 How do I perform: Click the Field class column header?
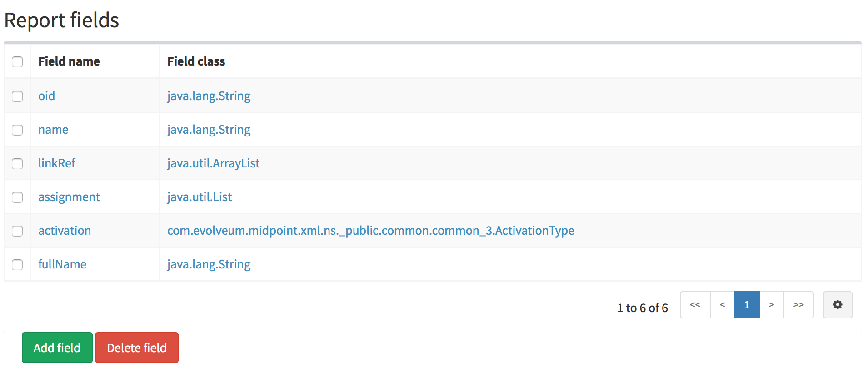pyautogui.click(x=196, y=61)
